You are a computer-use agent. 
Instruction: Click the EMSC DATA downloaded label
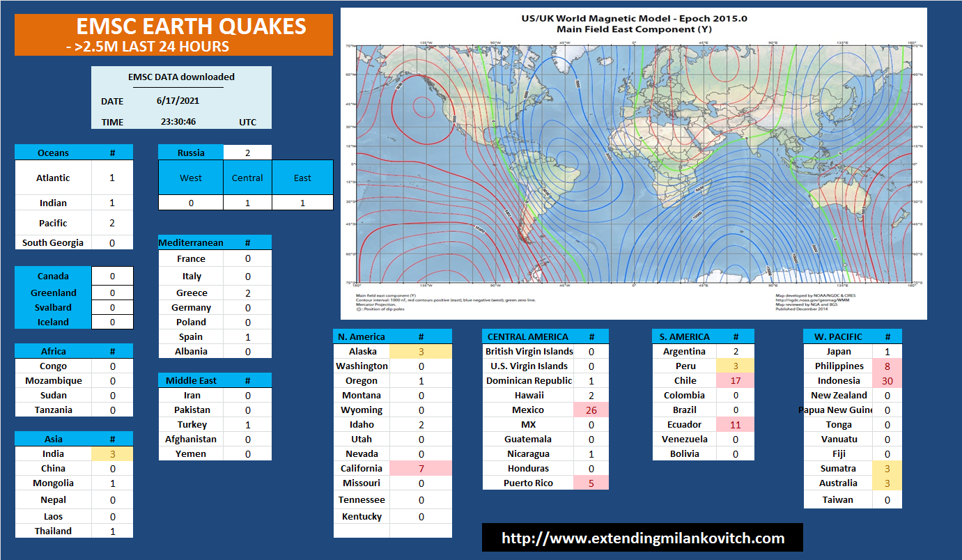pyautogui.click(x=181, y=77)
